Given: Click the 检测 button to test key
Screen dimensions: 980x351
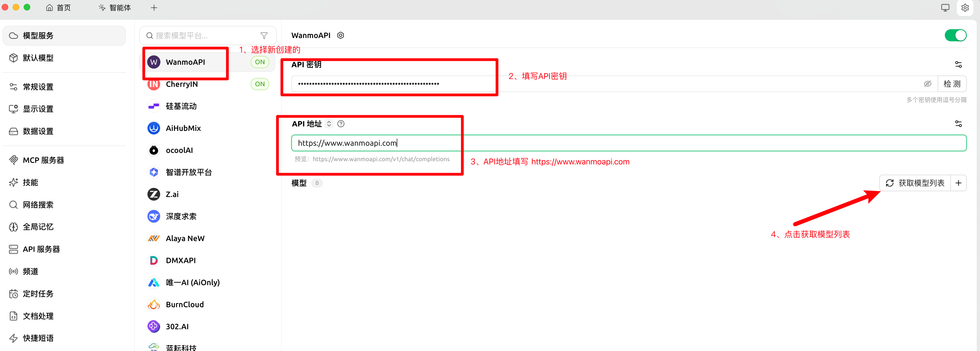Looking at the screenshot, I should pos(952,84).
